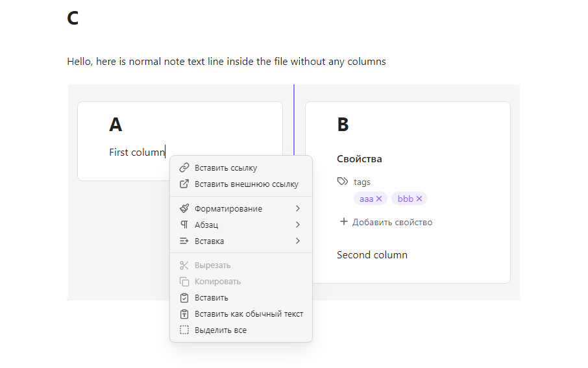588x368 pixels.
Task: Click the external link icon in menu
Action: pos(184,184)
